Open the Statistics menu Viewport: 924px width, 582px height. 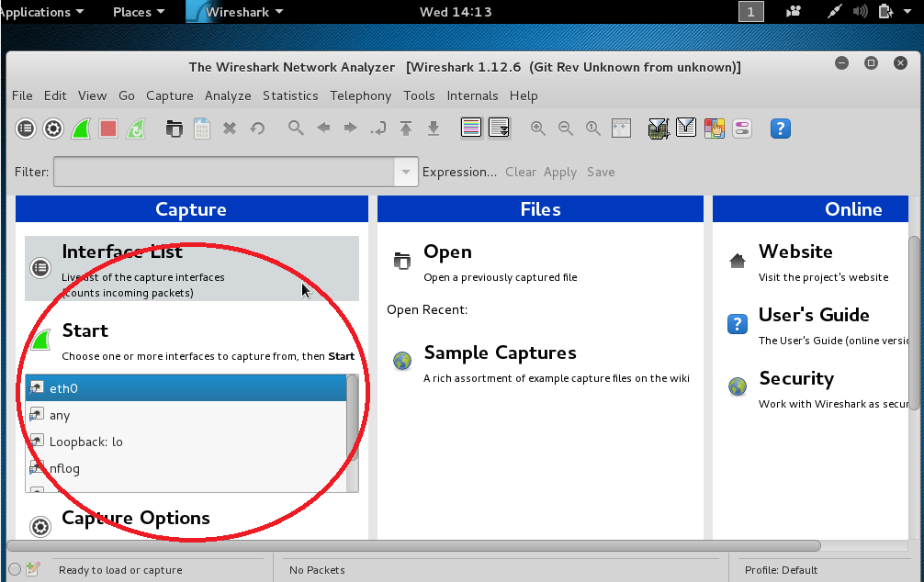pos(290,95)
